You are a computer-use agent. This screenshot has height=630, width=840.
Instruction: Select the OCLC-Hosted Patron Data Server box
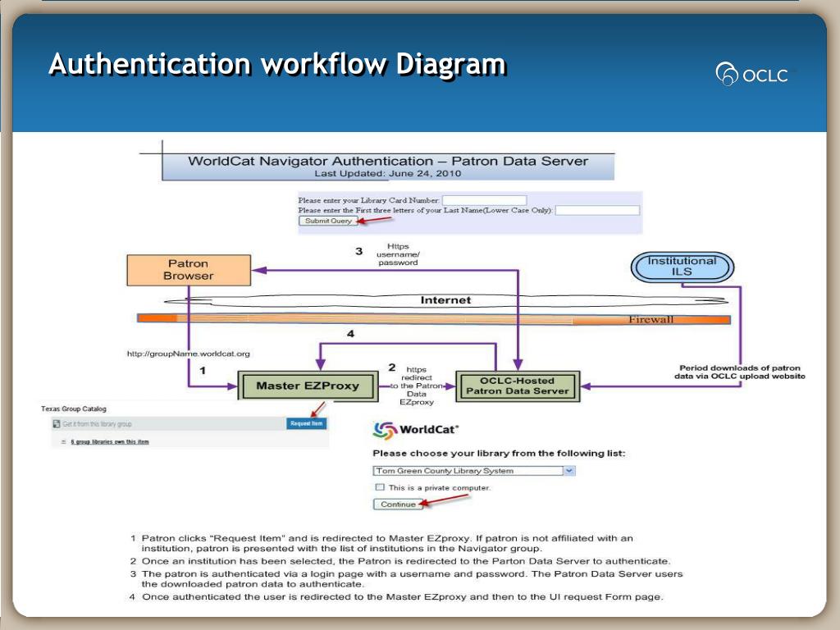coord(518,386)
